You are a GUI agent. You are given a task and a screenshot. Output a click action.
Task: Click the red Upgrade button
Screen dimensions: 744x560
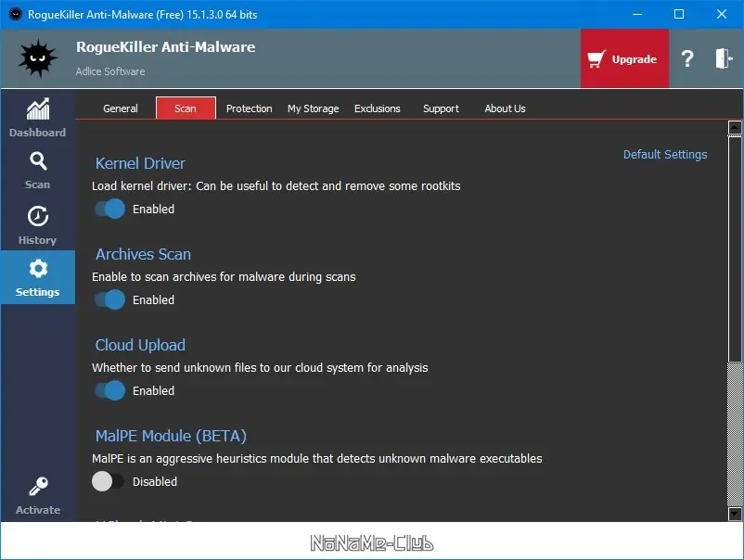[624, 58]
